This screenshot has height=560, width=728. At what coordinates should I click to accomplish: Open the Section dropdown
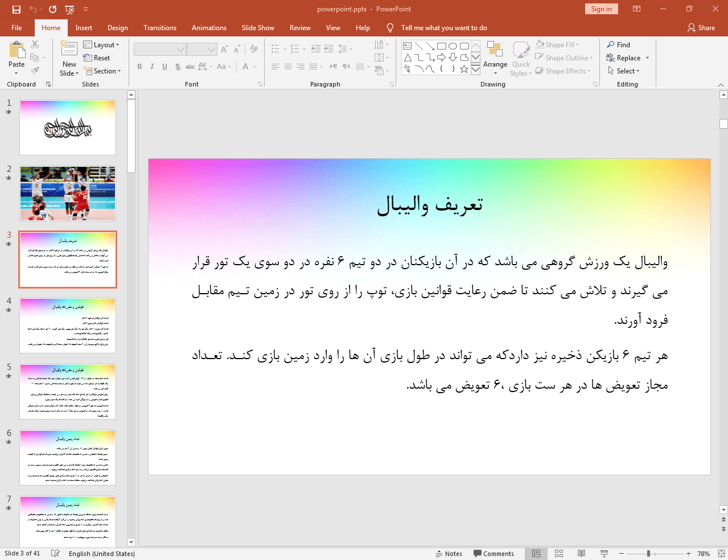pyautogui.click(x=103, y=71)
